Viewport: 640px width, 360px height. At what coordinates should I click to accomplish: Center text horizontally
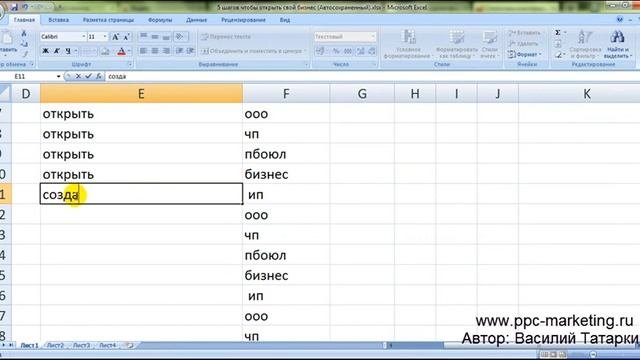point(155,51)
